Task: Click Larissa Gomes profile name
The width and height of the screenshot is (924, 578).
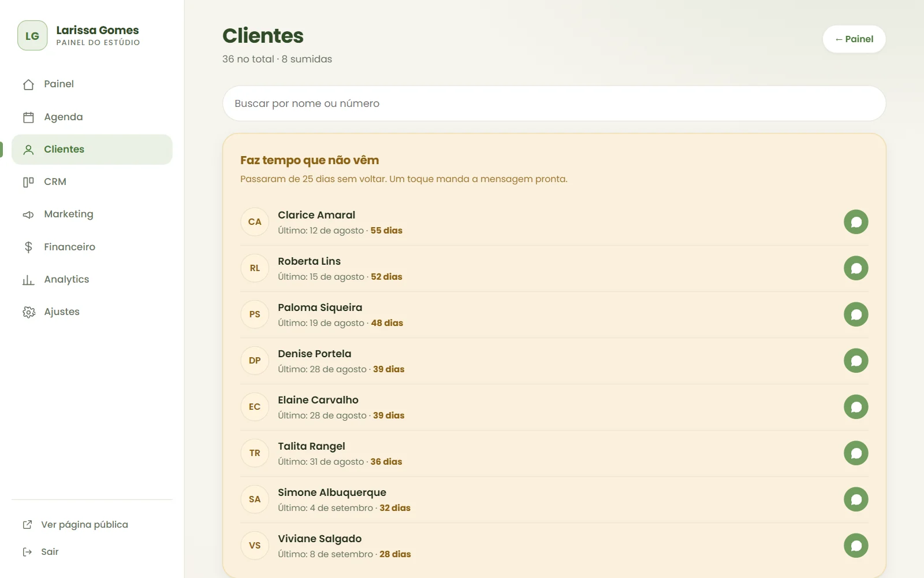Action: [98, 30]
